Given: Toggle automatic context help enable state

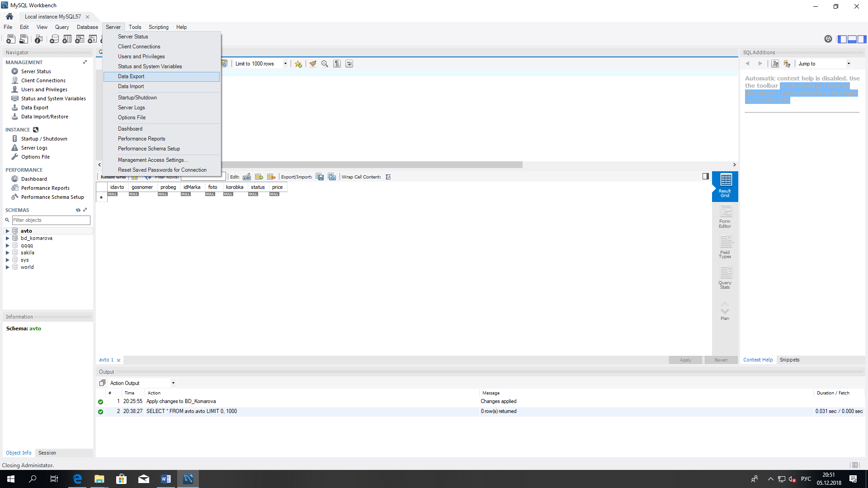Looking at the screenshot, I should tap(787, 63).
